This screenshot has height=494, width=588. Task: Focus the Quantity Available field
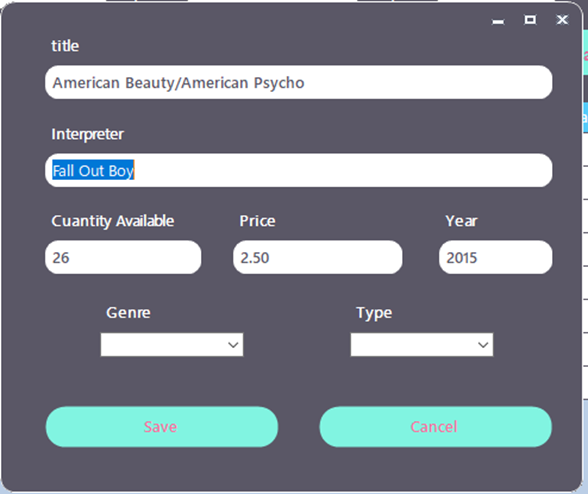123,257
